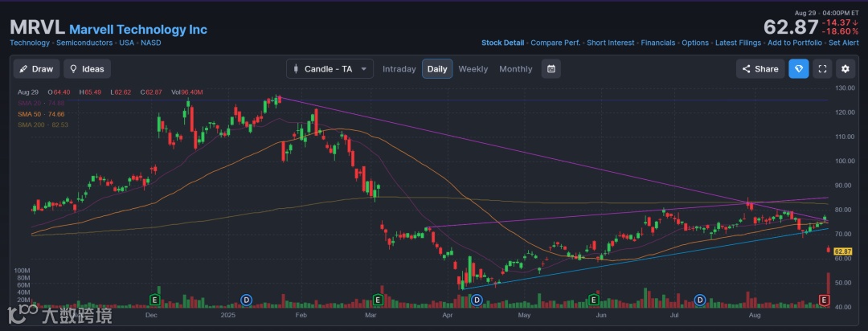Image resolution: width=868 pixels, height=331 pixels.
Task: Click the MRVL ticker symbol
Action: tap(38, 27)
